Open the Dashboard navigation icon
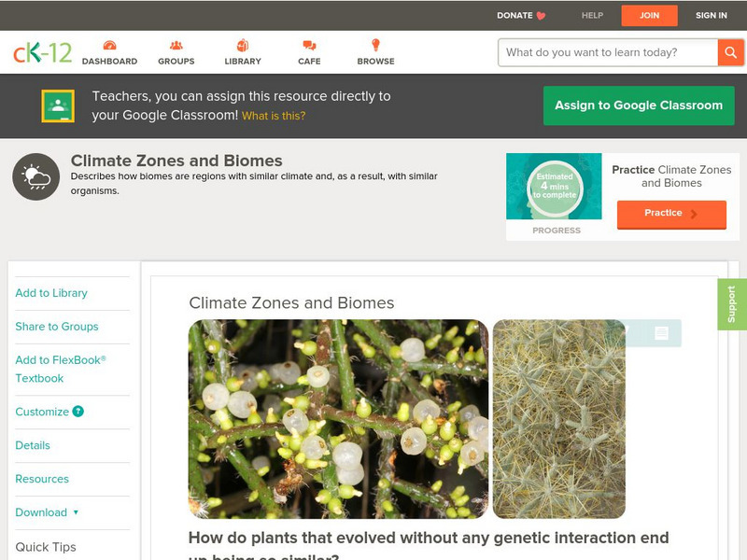Image resolution: width=747 pixels, height=560 pixels. click(109, 46)
